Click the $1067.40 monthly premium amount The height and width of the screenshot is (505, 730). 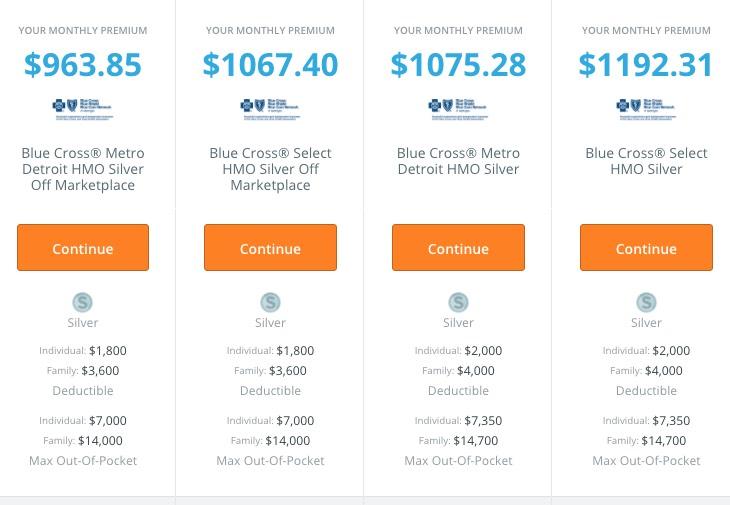pyautogui.click(x=271, y=65)
